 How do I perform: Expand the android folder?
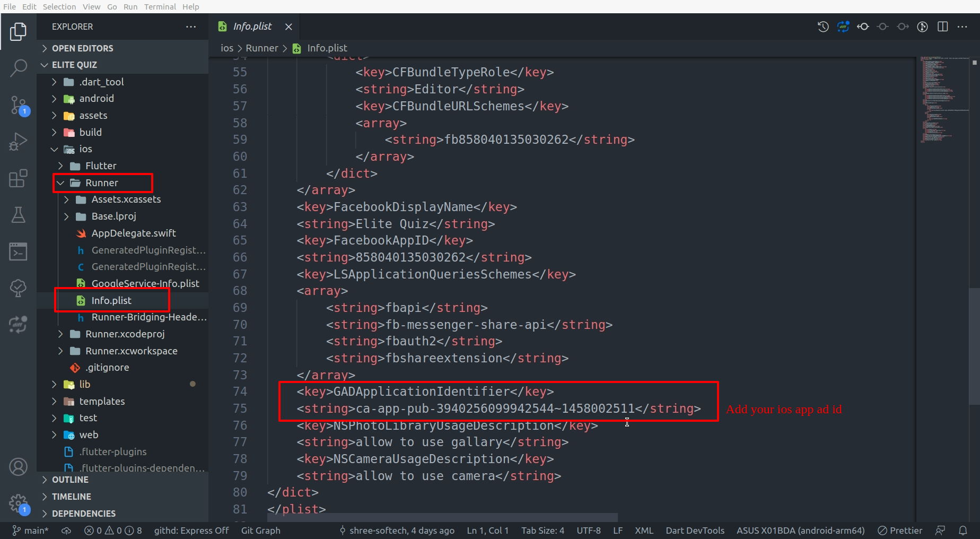click(x=96, y=99)
